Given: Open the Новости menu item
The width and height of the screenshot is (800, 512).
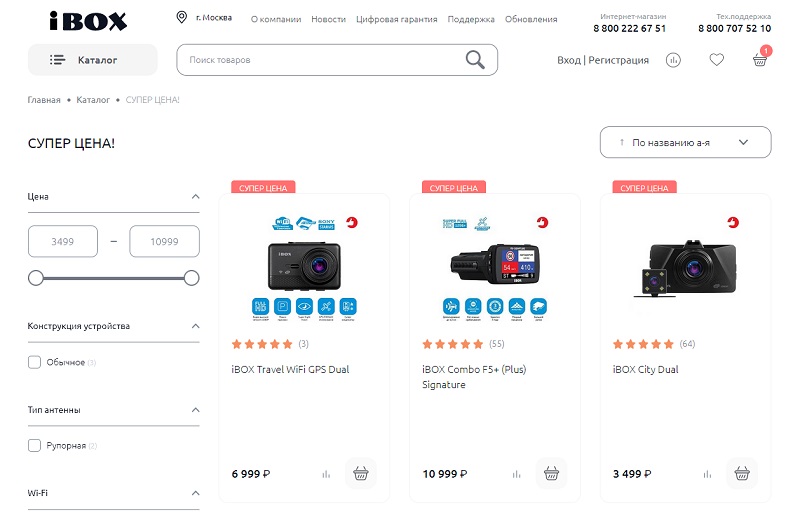Looking at the screenshot, I should click(328, 19).
